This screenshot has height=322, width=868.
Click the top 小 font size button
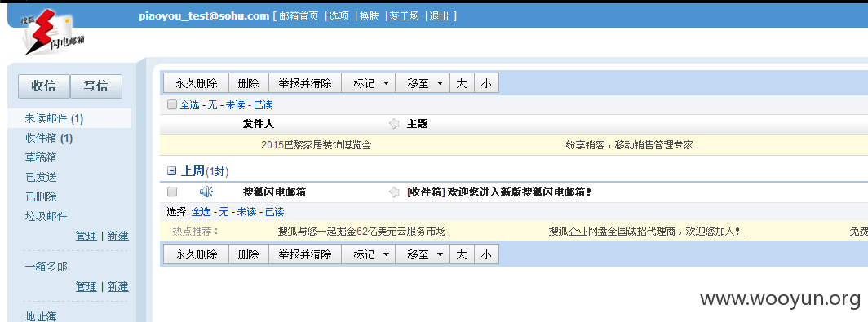[x=486, y=83]
